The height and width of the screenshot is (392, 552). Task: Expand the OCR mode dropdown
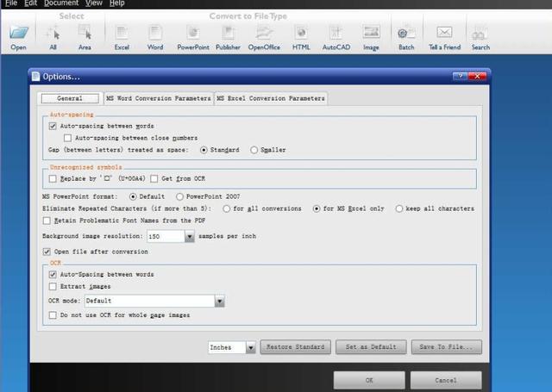[220, 301]
